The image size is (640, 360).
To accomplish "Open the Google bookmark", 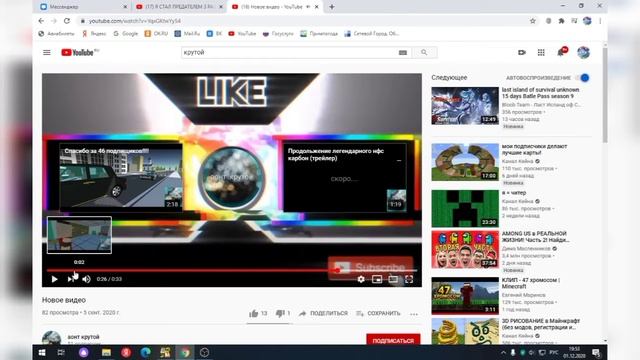I will coord(126,33).
